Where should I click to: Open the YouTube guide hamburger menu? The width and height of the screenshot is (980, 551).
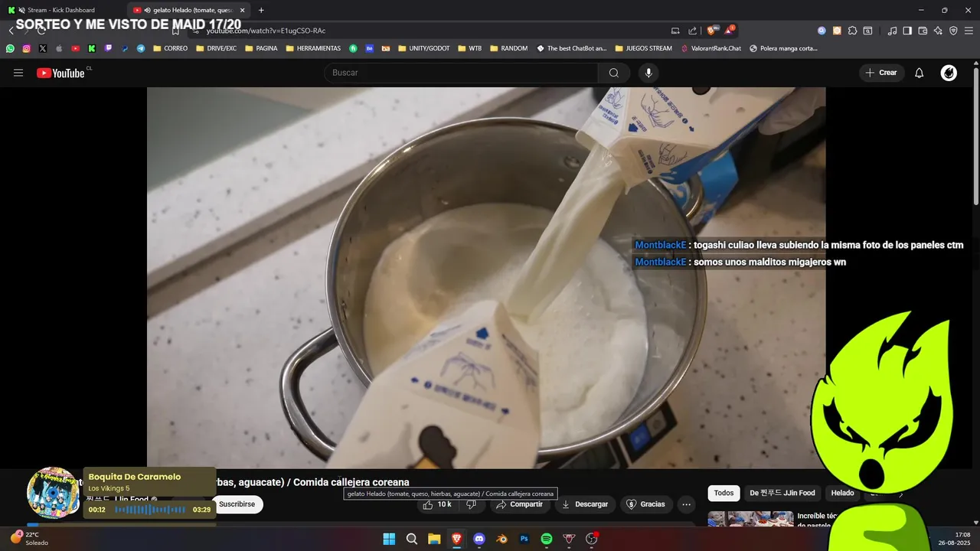(x=18, y=73)
